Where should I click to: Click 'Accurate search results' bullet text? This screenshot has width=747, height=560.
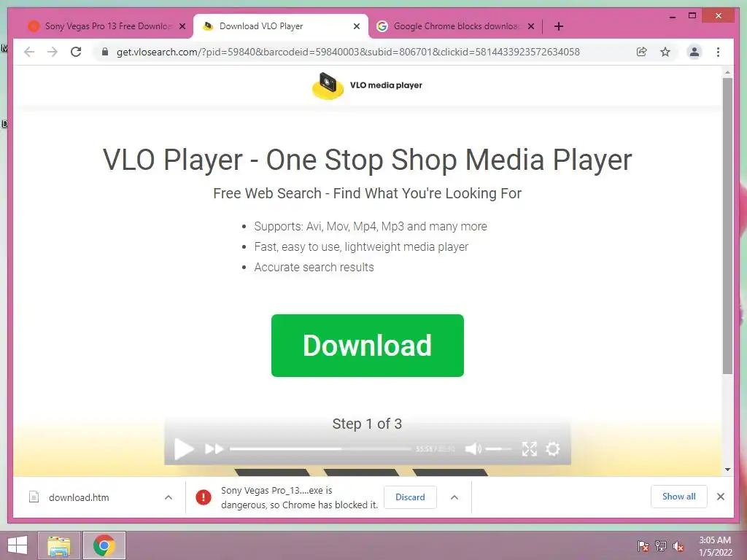pyautogui.click(x=314, y=267)
